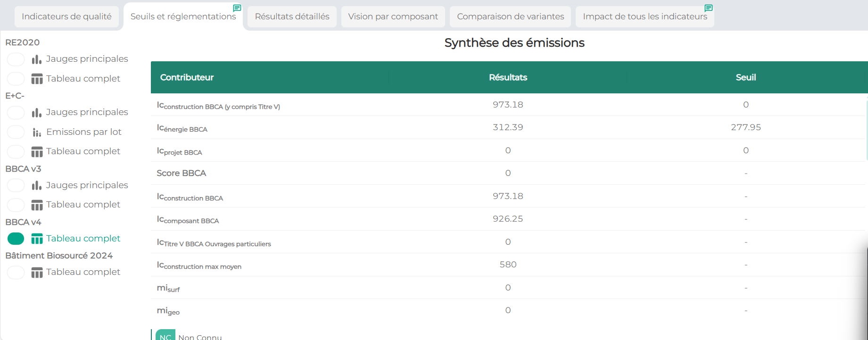868x340 pixels.
Task: Click the Emissions par lot chart icon
Action: pyautogui.click(x=37, y=133)
